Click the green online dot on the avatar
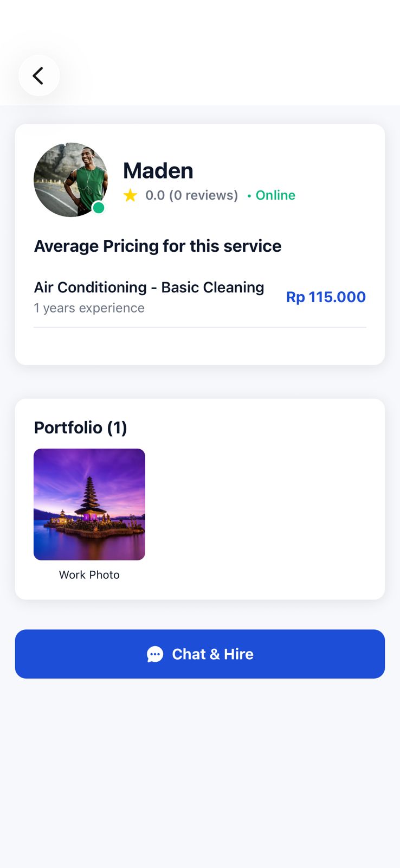Screen dimensions: 400x868 [x=99, y=208]
